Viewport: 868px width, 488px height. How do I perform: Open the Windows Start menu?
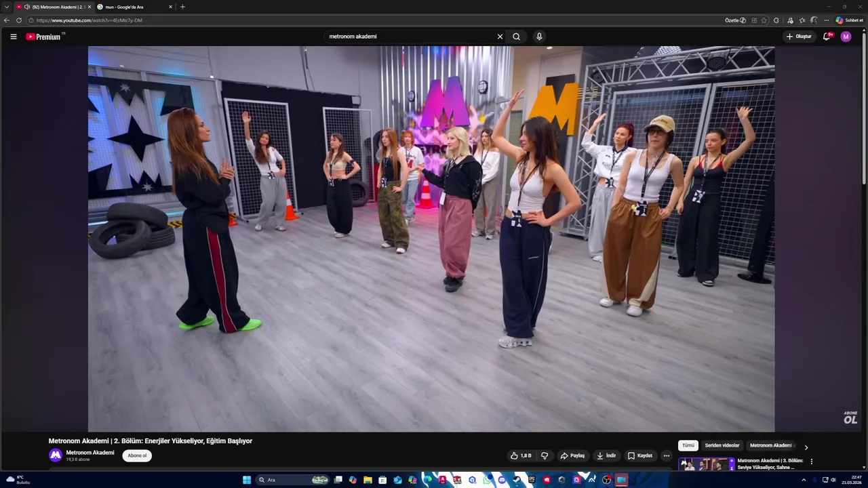coord(247,480)
